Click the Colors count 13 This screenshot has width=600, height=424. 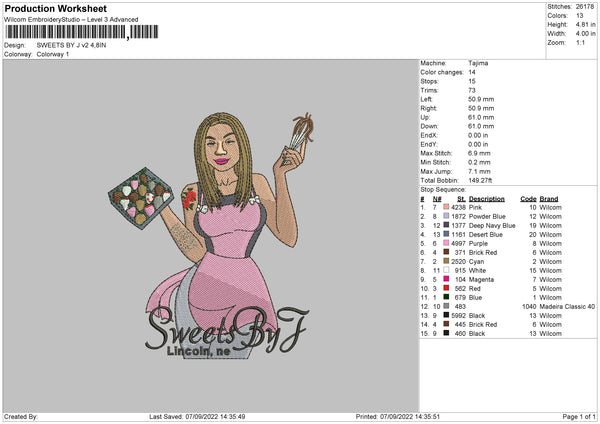point(579,16)
